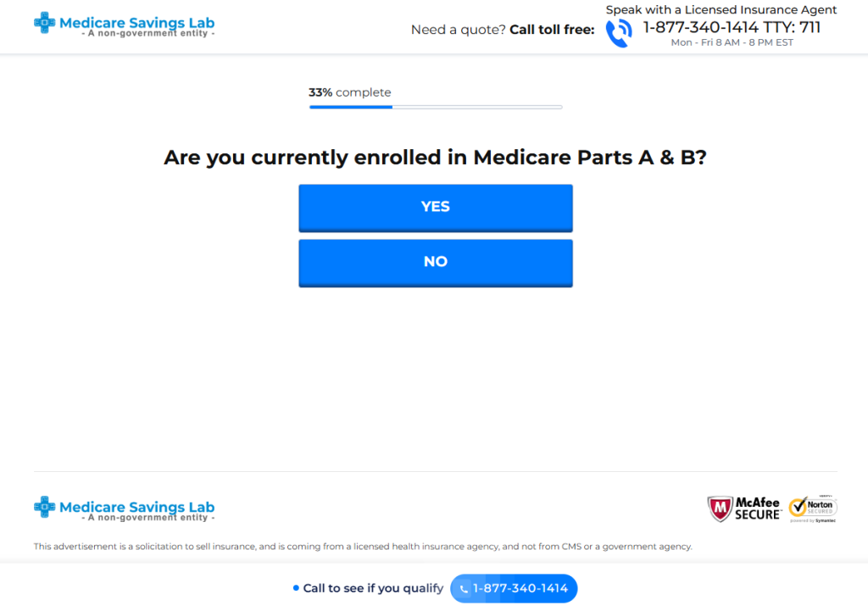Call 1-877-340-1414 from the header number

tap(700, 27)
